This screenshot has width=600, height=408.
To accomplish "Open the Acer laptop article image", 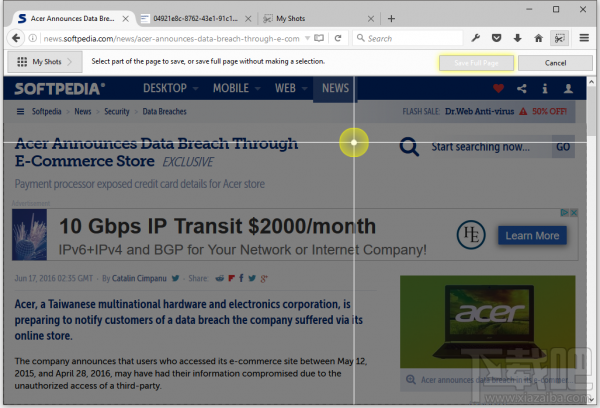I will [x=488, y=322].
